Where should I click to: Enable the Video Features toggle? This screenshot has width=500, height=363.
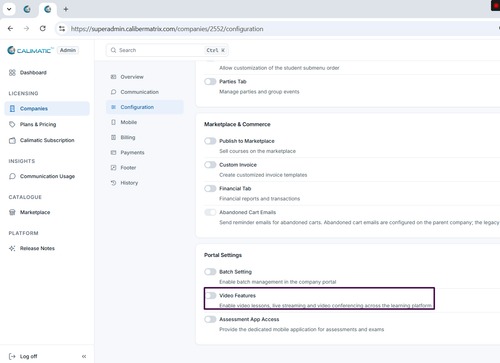(210, 296)
